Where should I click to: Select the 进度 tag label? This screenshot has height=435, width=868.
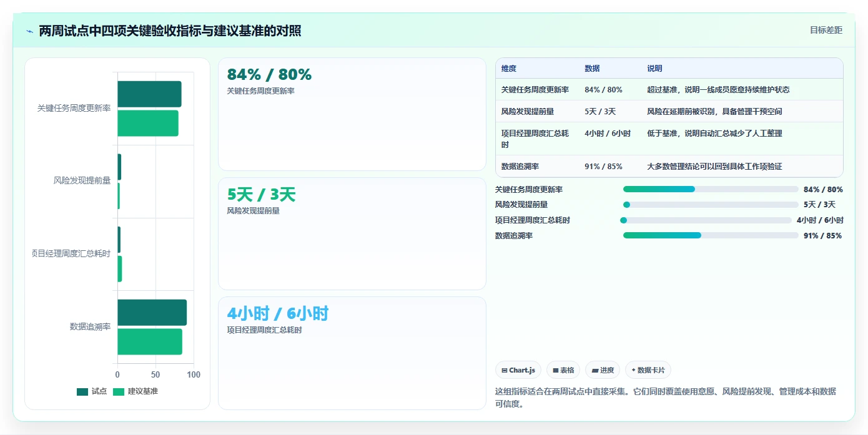tap(607, 370)
